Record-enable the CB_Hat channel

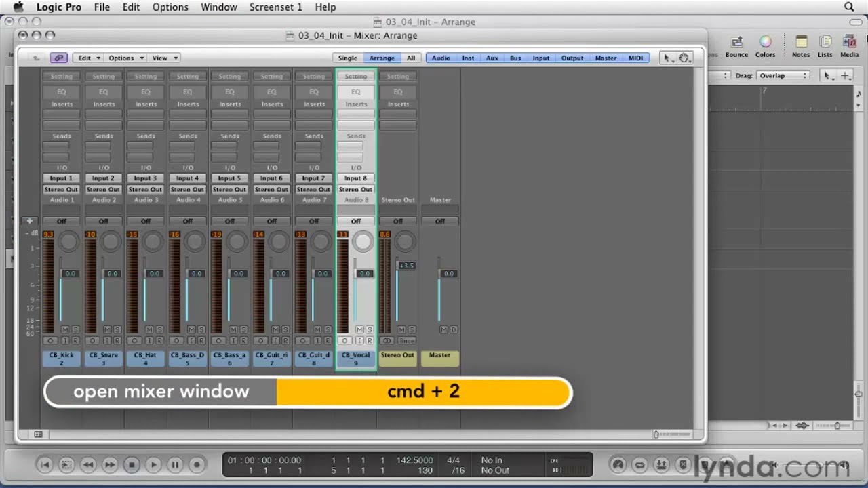159,340
